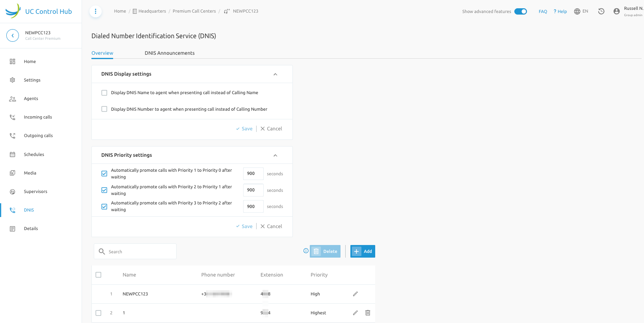Open the user account profile icon
This screenshot has height=323, width=644.
click(x=616, y=11)
